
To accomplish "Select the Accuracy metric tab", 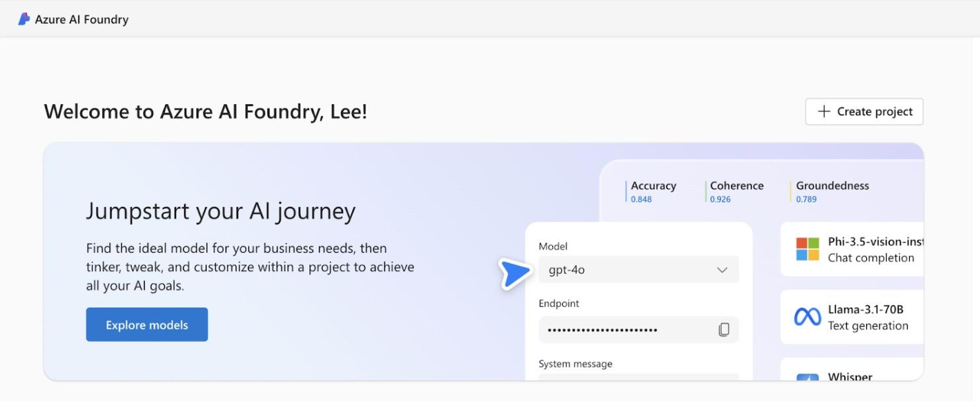I will pos(654,191).
